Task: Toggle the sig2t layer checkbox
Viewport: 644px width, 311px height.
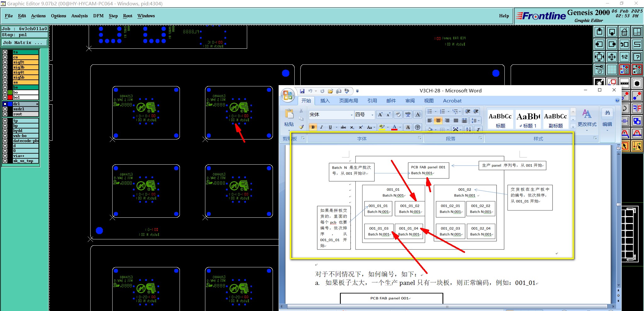Action: click(x=5, y=62)
